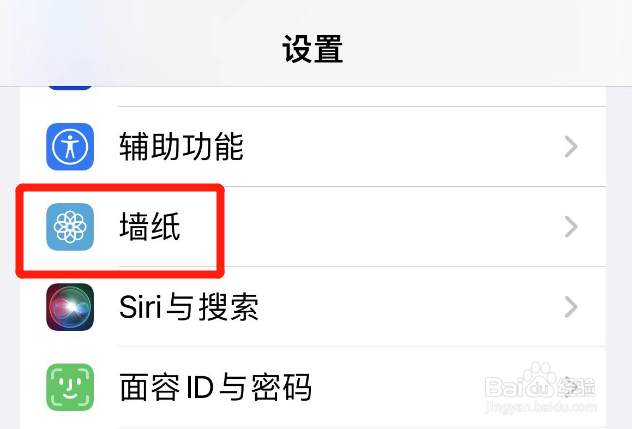Expand Siri与搜索 using its right chevron

coord(571,307)
